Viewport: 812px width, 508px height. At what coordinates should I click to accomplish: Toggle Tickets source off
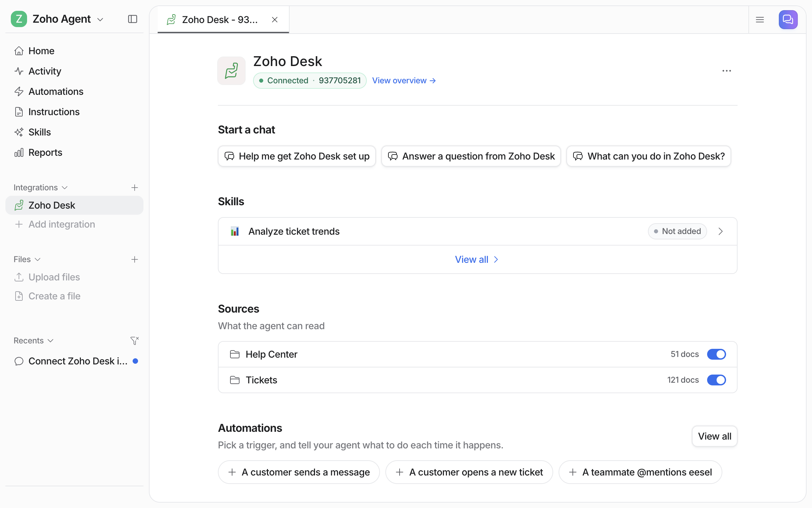click(716, 380)
